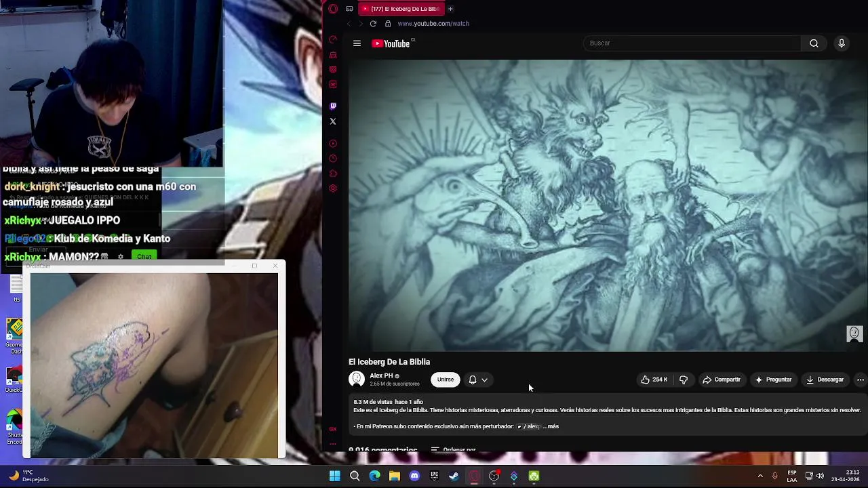
Task: Open sidebar three-dots setup menu
Action: 333,443
